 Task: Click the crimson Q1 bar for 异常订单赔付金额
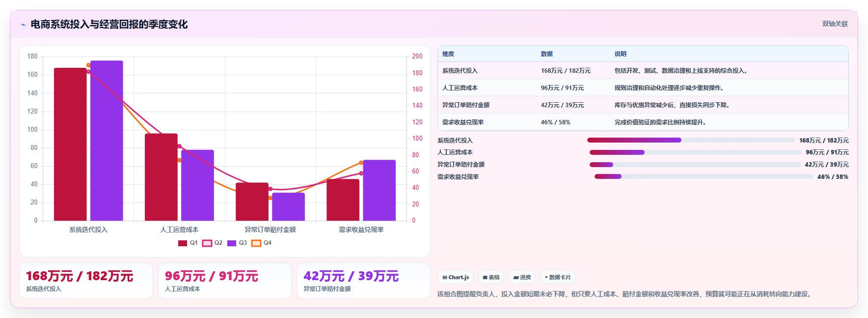[x=252, y=202]
